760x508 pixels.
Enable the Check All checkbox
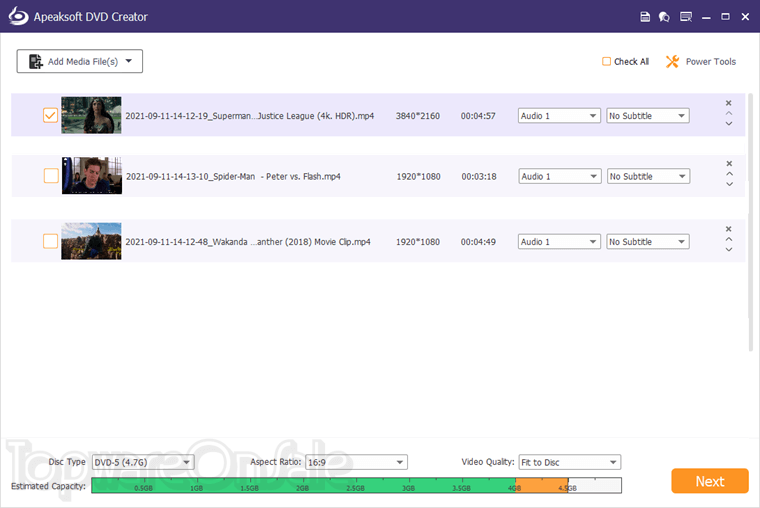point(606,62)
